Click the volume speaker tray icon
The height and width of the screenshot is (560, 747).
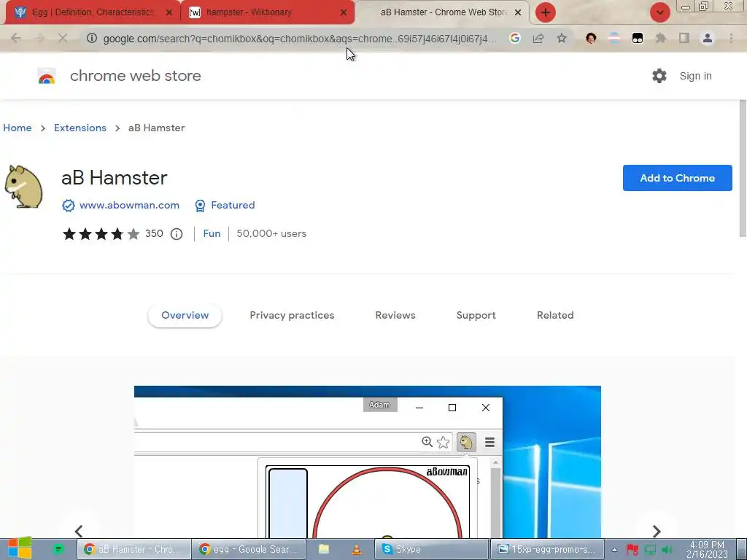[x=667, y=550]
